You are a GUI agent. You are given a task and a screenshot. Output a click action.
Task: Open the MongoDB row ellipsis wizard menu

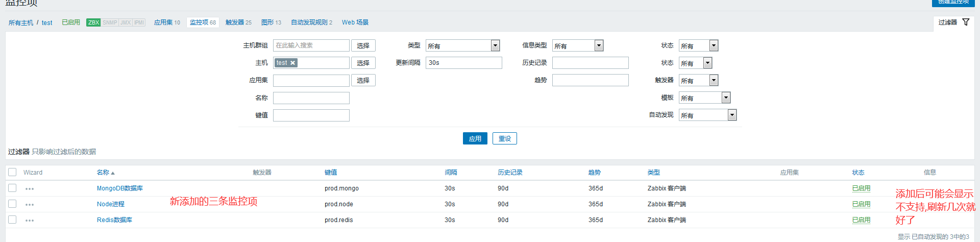[x=30, y=189]
